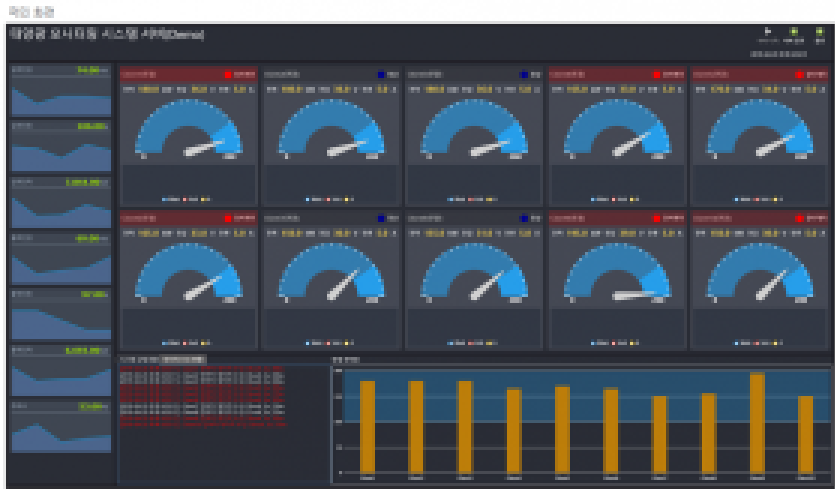835x489 pixels.
Task: Click red alarm square on bottom-row fourth panel
Action: point(657,218)
